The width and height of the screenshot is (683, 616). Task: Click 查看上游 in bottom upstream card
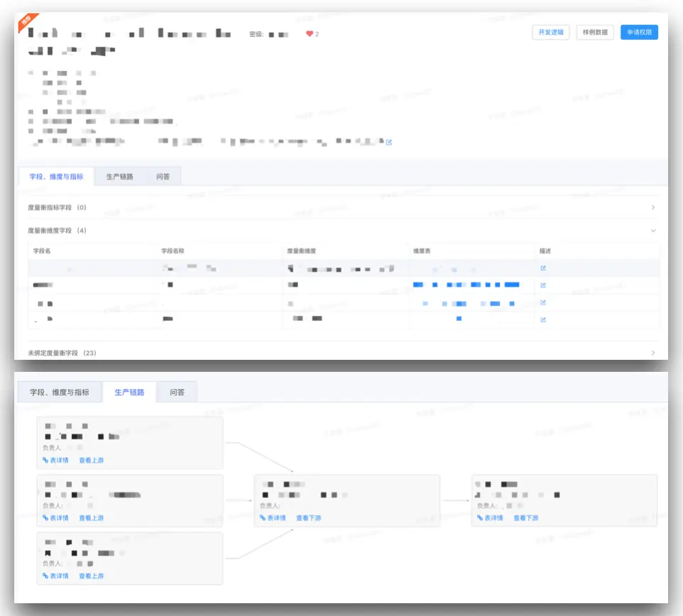coord(92,576)
